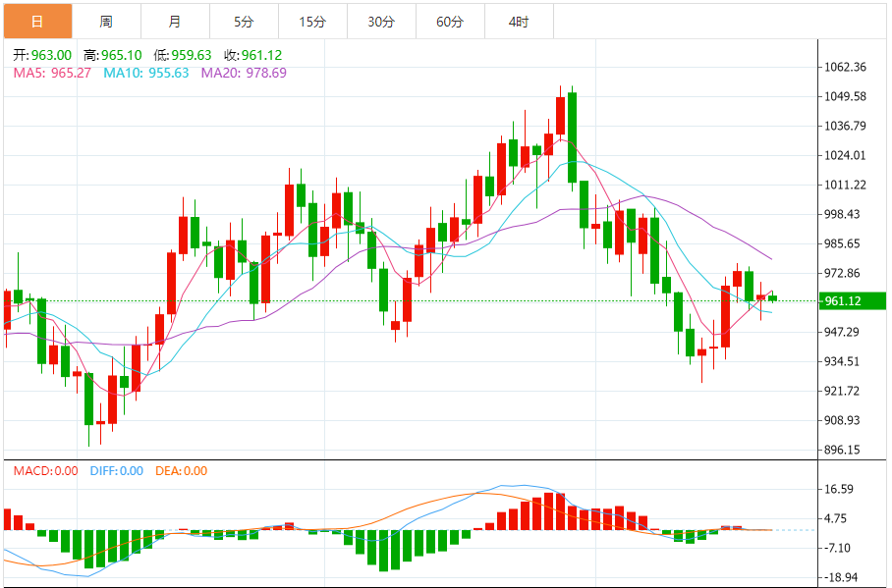Click the green 961.12 current price label
The height and width of the screenshot is (588, 892).
852,300
